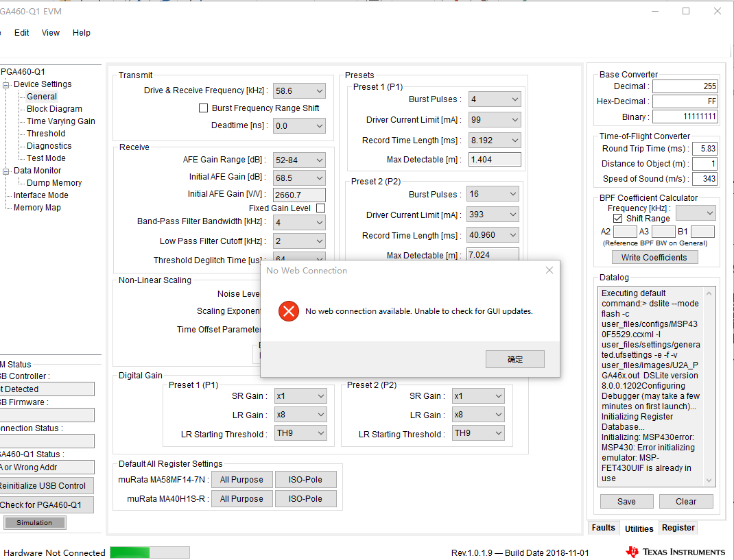Open Preset 2 SR Gain dropdown
The image size is (734, 560).
[x=478, y=395]
